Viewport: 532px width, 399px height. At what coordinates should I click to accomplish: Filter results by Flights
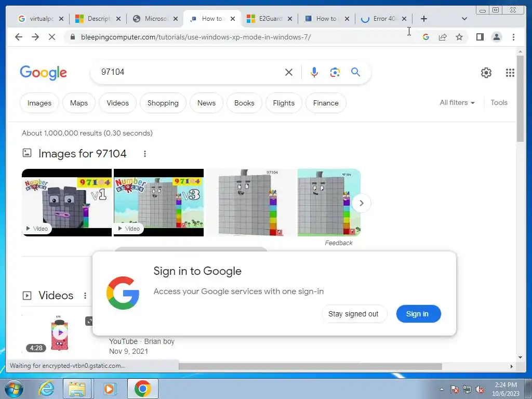click(x=284, y=103)
